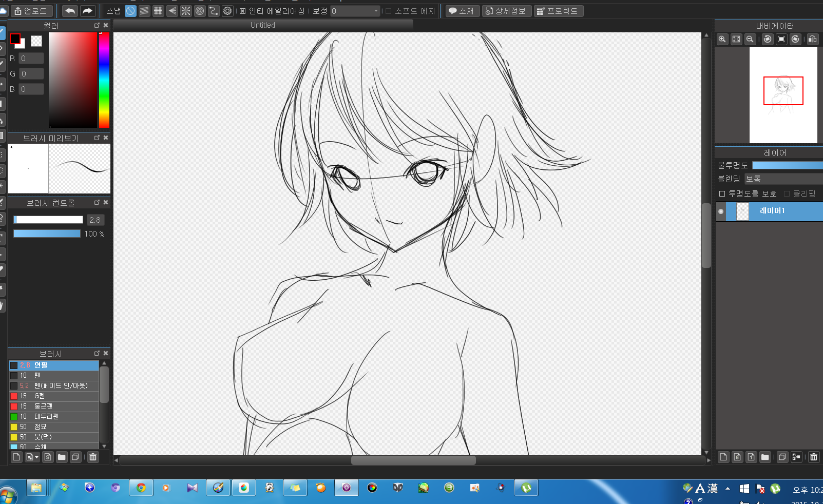Turn snap off with the blue circle icon
Viewport: 823px width, 504px height.
tap(131, 11)
